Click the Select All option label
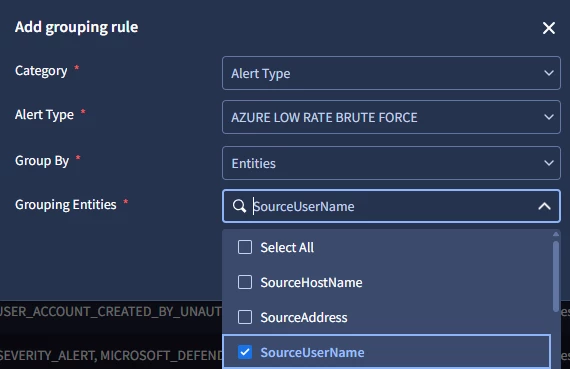Screen dimensions: 570x369 pyautogui.click(x=287, y=248)
